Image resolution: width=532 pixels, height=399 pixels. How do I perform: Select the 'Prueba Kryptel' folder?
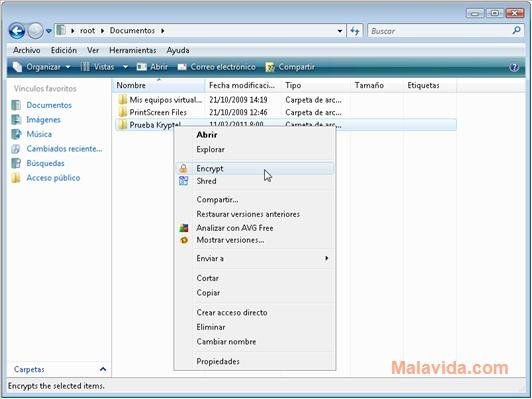click(x=155, y=125)
